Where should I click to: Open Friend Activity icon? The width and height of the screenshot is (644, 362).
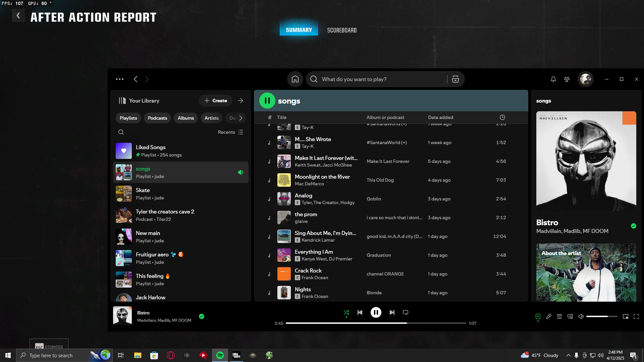(x=567, y=79)
